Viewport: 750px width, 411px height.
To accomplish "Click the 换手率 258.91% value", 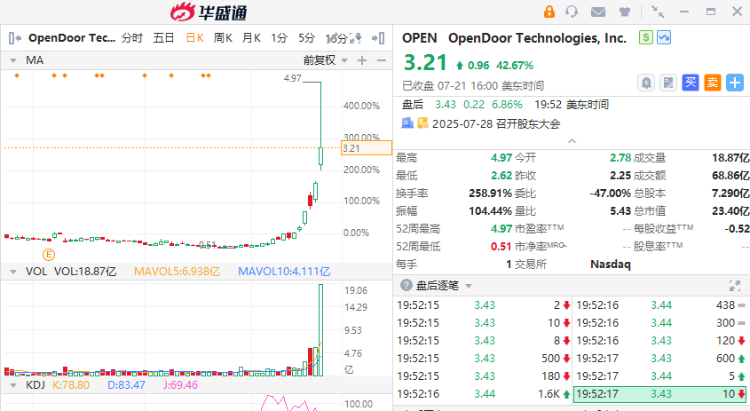I will coord(490,193).
